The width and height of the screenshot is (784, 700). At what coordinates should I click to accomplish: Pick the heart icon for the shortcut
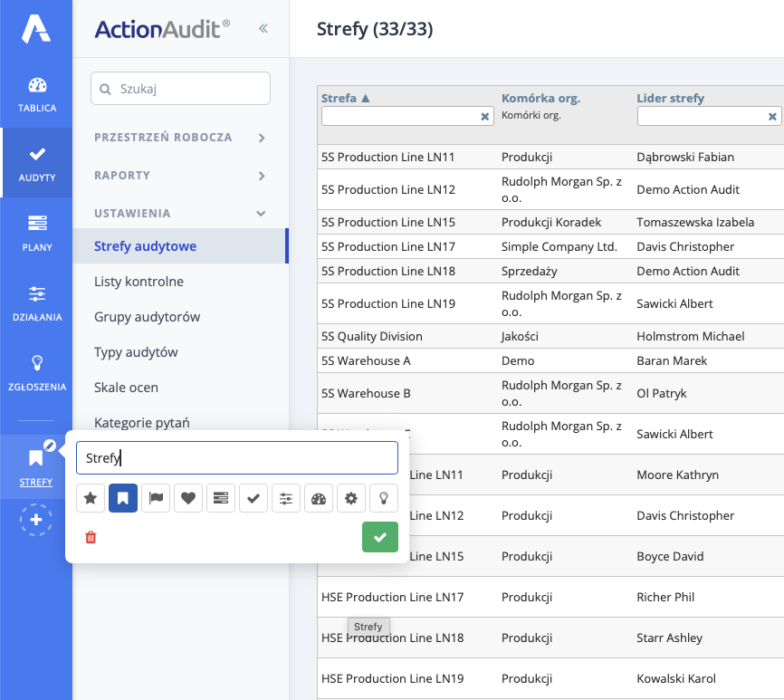click(188, 498)
